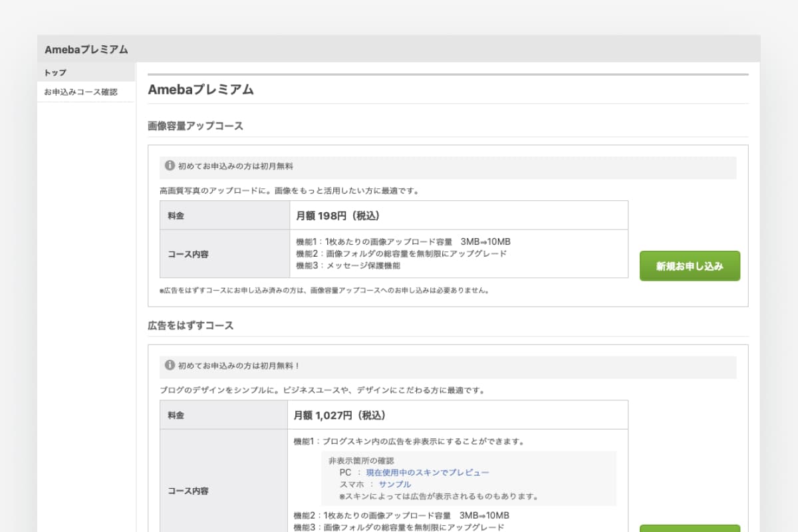The image size is (798, 532).
Task: Click コース内容 cell in 画像容量アップコース table
Action: tap(224, 254)
